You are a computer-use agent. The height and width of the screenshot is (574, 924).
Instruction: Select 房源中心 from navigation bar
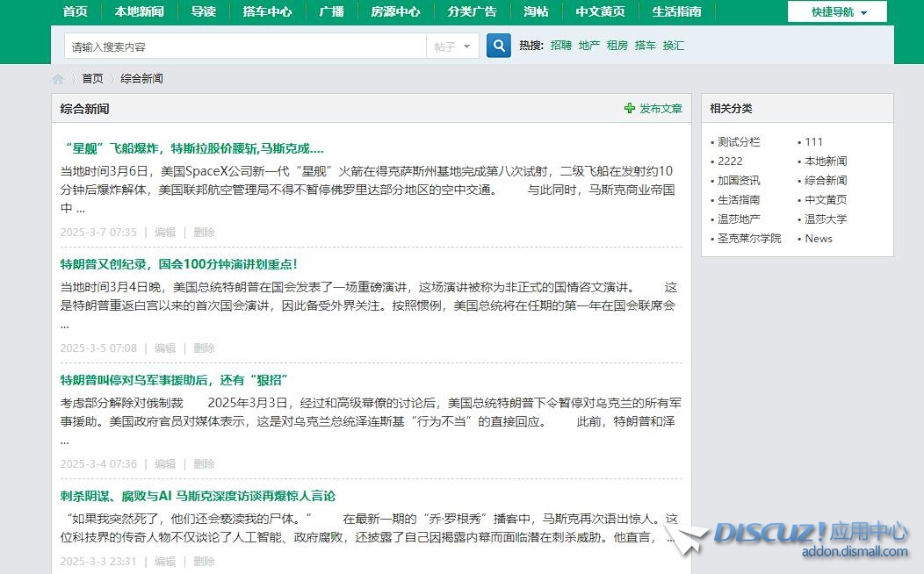click(x=395, y=11)
